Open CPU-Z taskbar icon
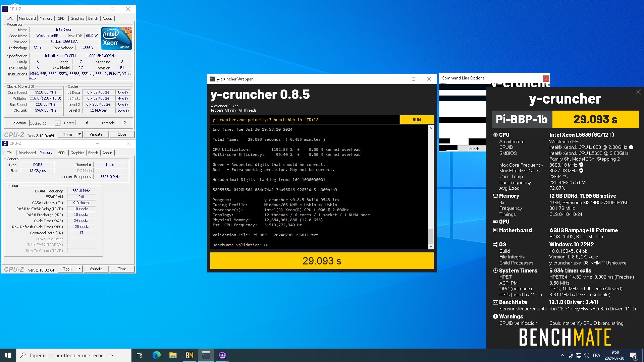The image size is (644, 362). (222, 355)
